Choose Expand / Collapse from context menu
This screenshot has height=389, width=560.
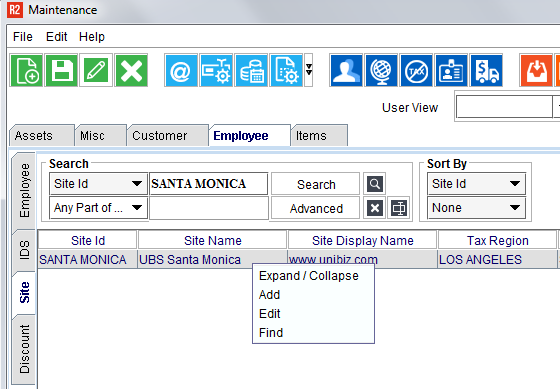coord(313,276)
